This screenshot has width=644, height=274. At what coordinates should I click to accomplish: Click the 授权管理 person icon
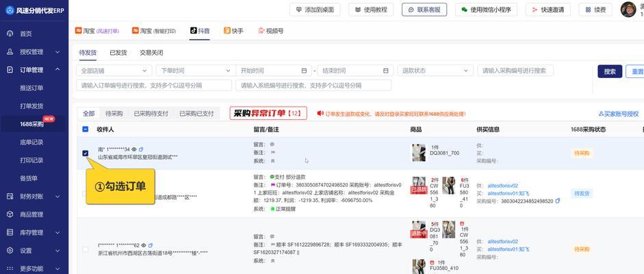(x=10, y=52)
